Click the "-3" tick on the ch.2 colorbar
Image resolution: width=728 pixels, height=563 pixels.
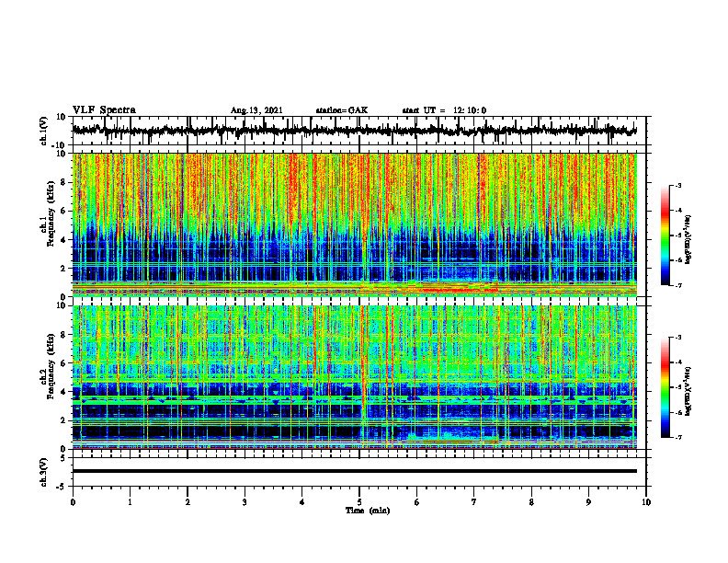click(678, 338)
